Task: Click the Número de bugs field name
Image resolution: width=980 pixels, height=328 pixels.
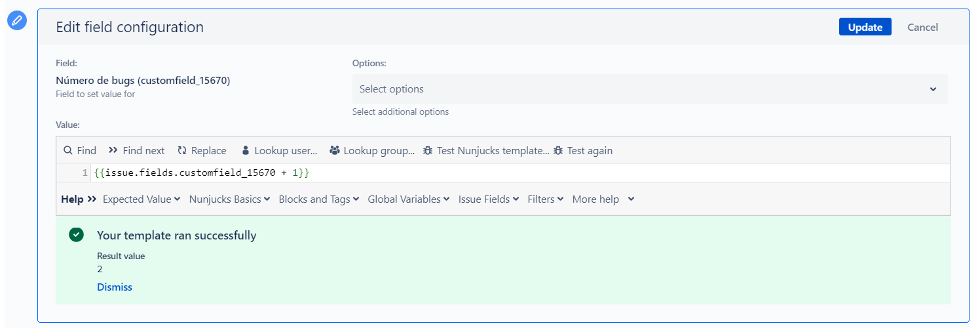Action: (x=143, y=81)
